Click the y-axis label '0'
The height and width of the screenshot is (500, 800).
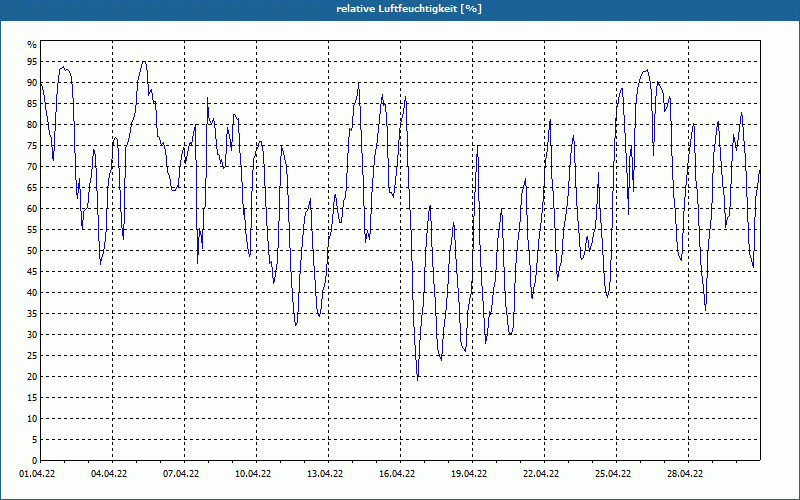tap(35, 461)
